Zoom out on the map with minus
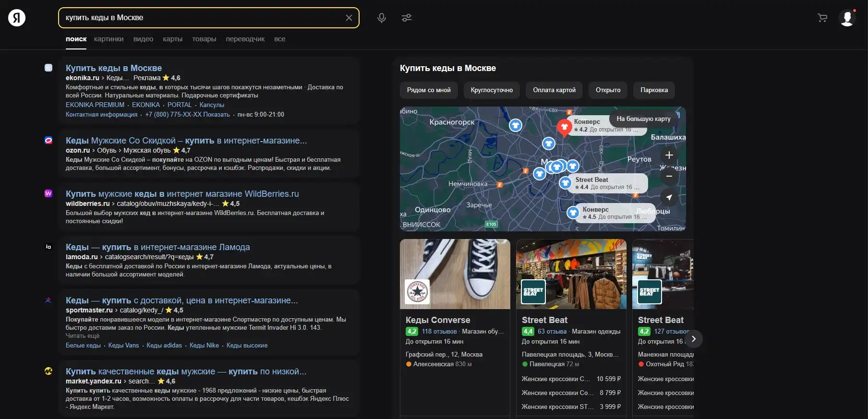Screen dimensions: 868x419 coord(669,176)
